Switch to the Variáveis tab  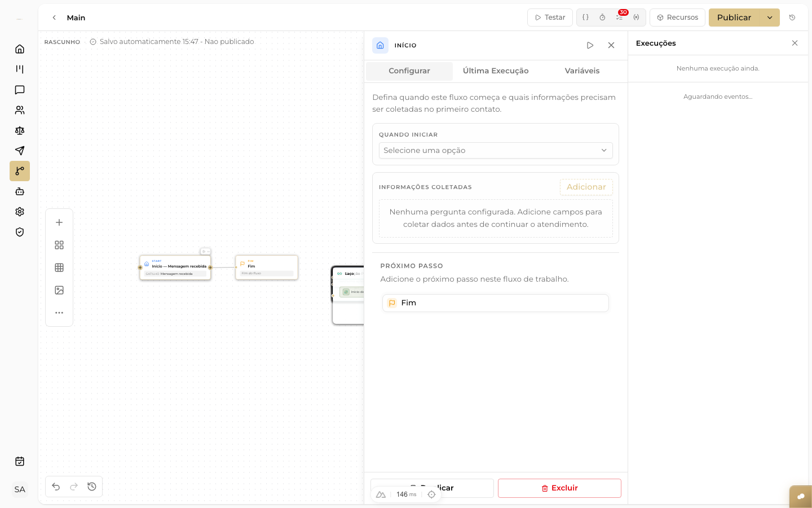pos(582,71)
